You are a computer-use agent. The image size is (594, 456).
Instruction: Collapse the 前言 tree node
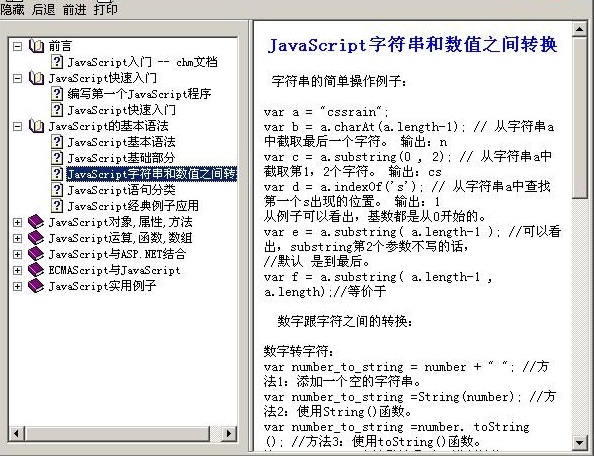point(17,46)
